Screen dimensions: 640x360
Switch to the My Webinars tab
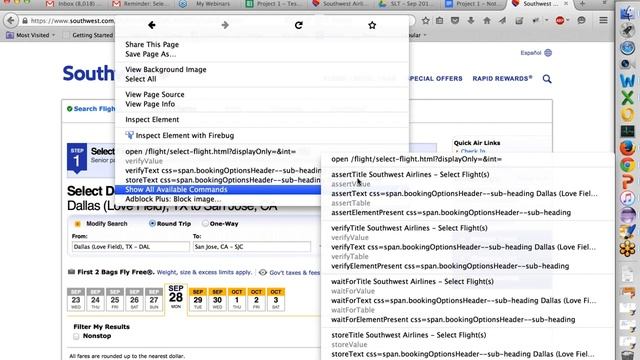(x=207, y=4)
